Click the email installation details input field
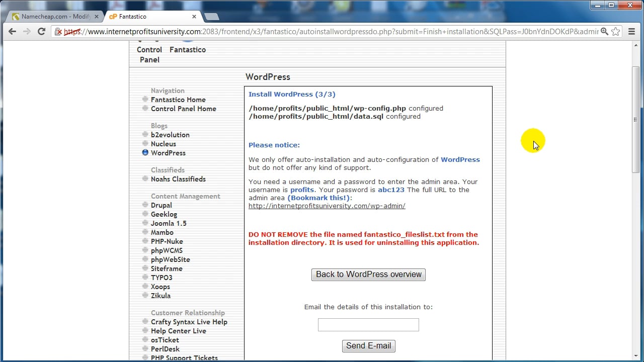644x362 pixels. tap(368, 325)
